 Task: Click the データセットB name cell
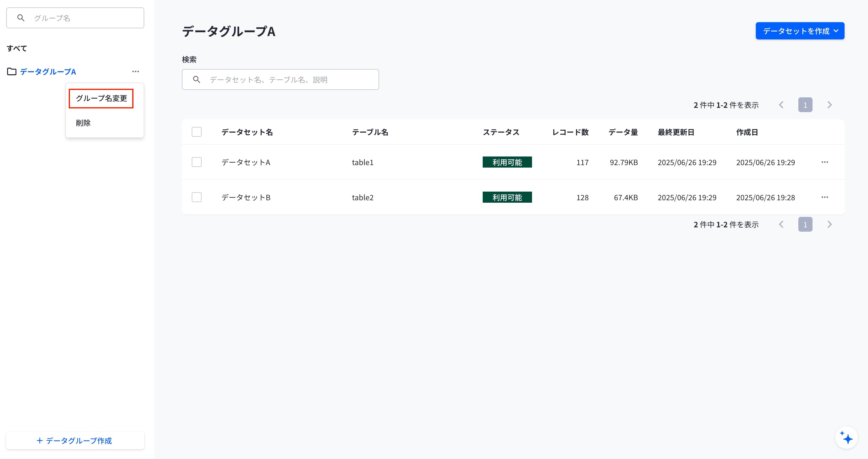point(246,197)
